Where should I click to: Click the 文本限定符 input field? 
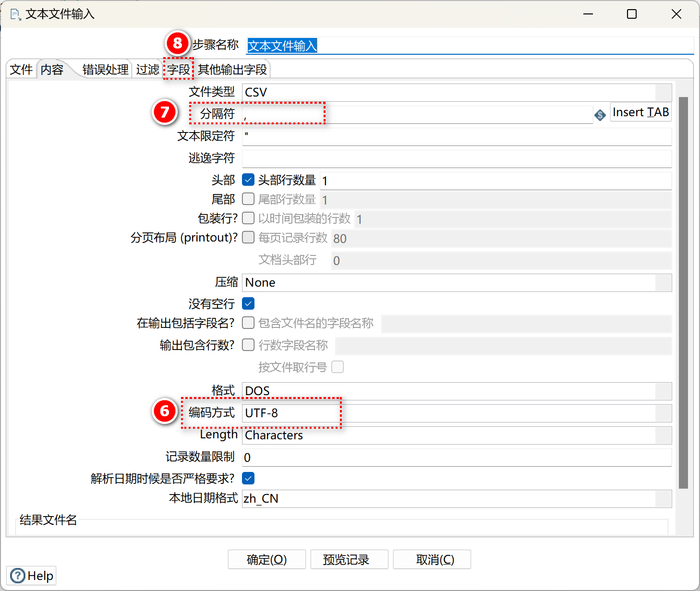click(x=457, y=136)
